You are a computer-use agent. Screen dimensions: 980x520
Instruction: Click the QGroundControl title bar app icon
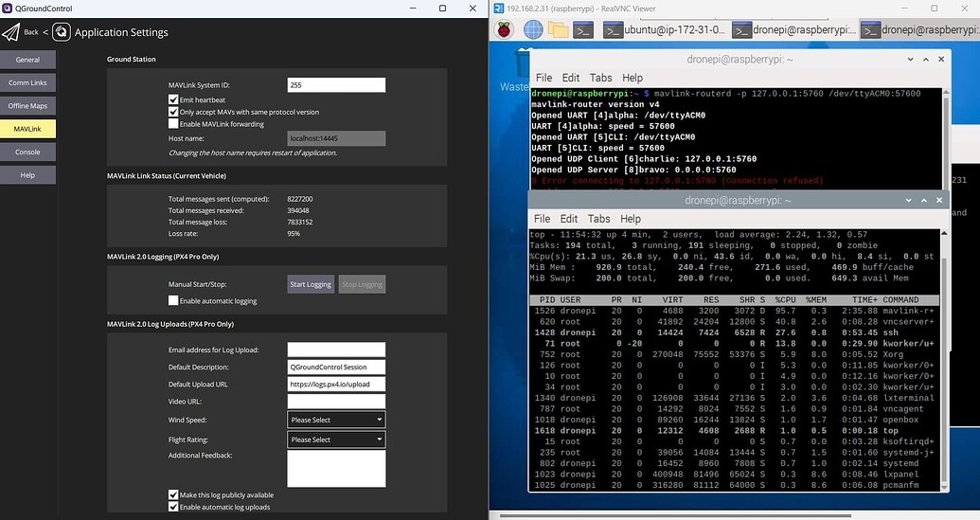tap(7, 9)
